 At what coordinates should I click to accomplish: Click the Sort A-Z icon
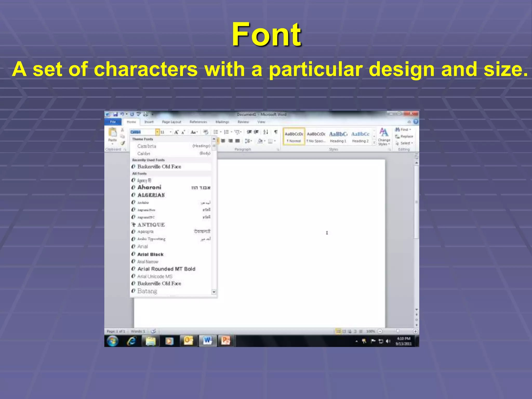[265, 132]
